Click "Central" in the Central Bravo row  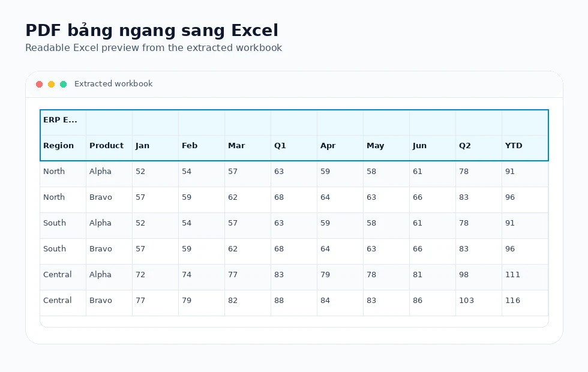coord(58,301)
